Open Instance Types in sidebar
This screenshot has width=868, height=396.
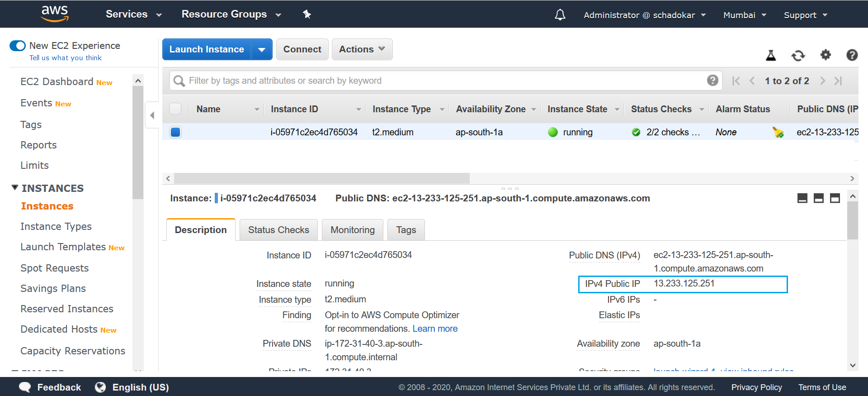(56, 226)
